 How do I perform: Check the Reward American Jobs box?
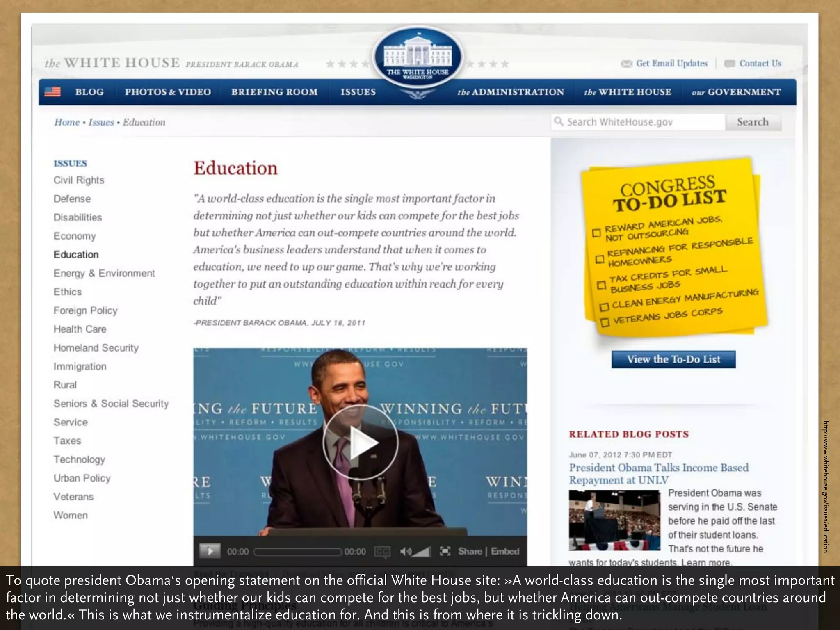[x=597, y=233]
